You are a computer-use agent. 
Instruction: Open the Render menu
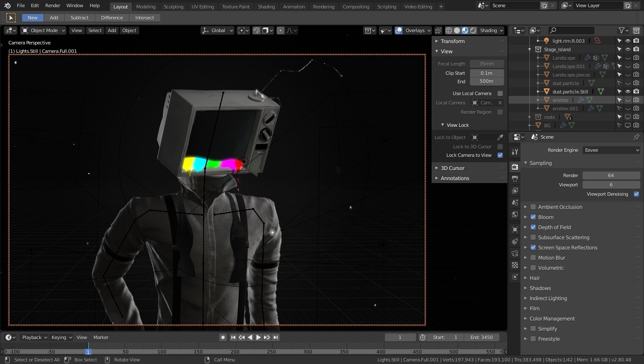[52, 5]
